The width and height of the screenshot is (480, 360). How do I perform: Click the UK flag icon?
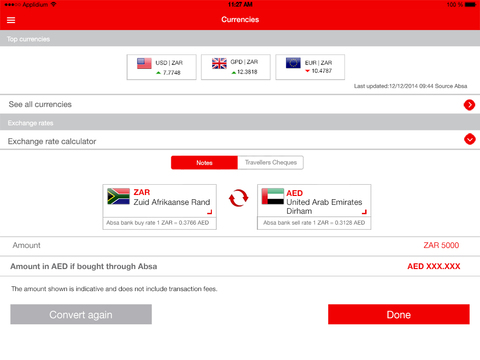point(219,63)
